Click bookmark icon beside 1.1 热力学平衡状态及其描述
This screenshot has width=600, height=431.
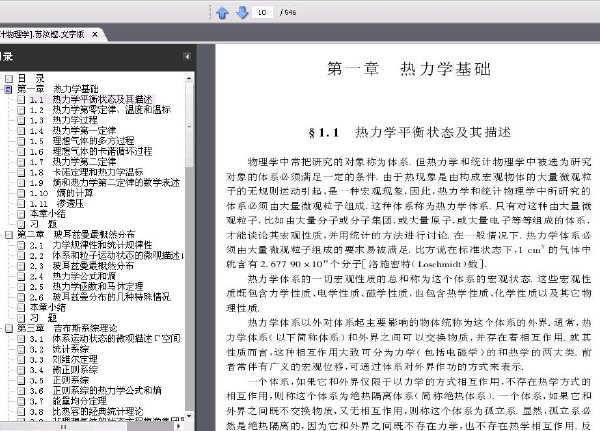[21, 100]
